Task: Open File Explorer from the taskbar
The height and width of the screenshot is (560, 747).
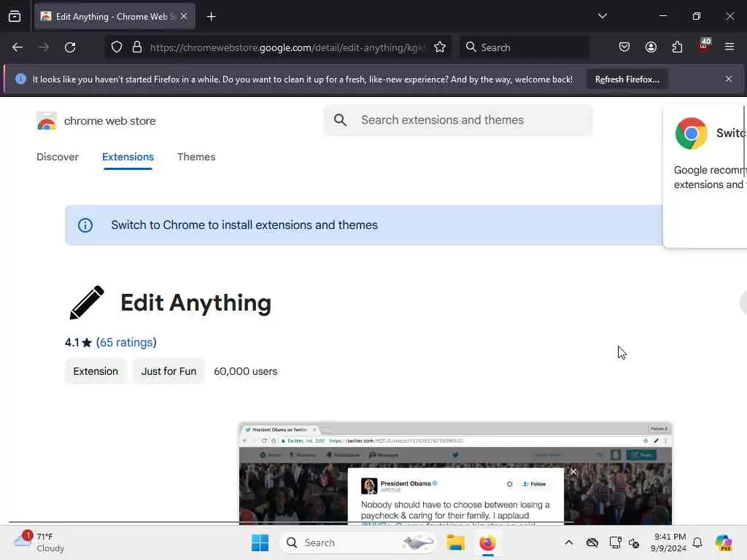Action: click(455, 542)
